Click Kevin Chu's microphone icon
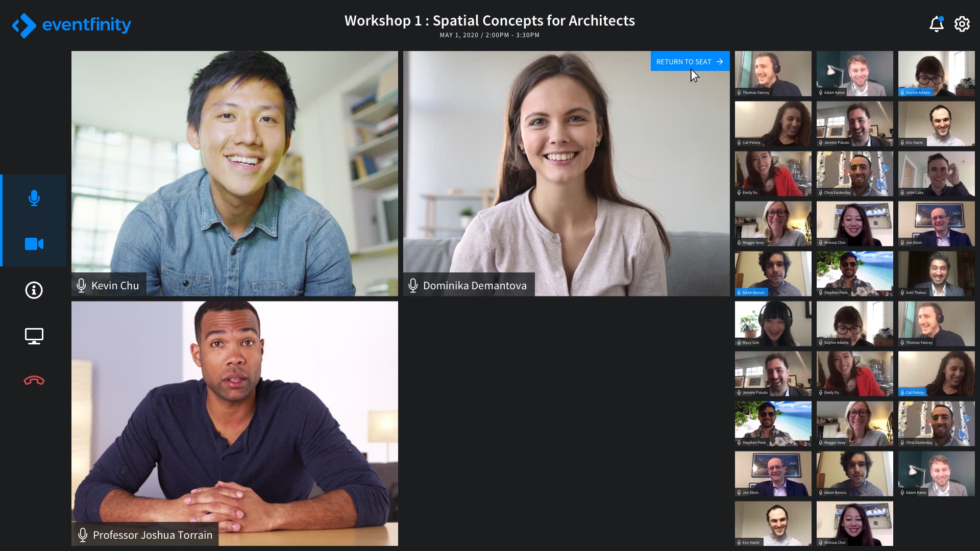The height and width of the screenshot is (551, 980). coord(81,285)
